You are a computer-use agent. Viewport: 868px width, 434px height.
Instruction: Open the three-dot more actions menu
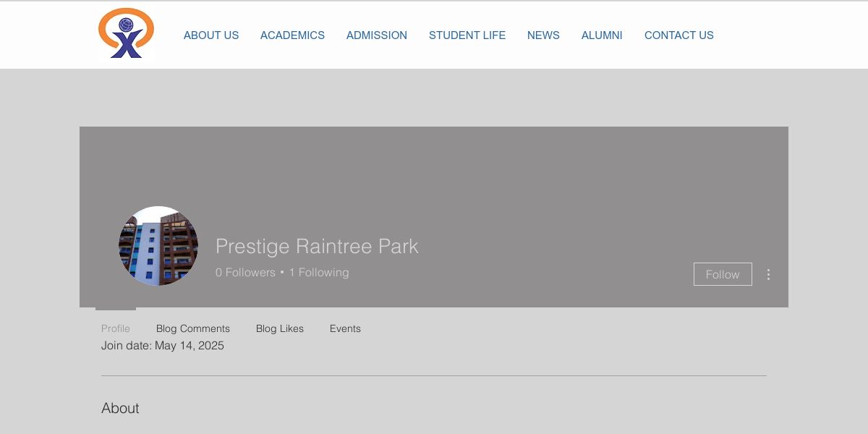coord(768,274)
